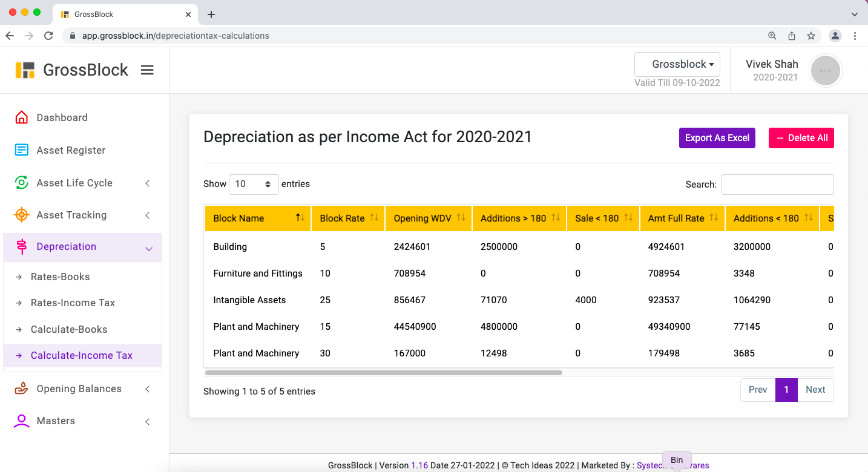Screen dimensions: 868x472
Task: Click the Dashboard home icon
Action: [x=22, y=117]
